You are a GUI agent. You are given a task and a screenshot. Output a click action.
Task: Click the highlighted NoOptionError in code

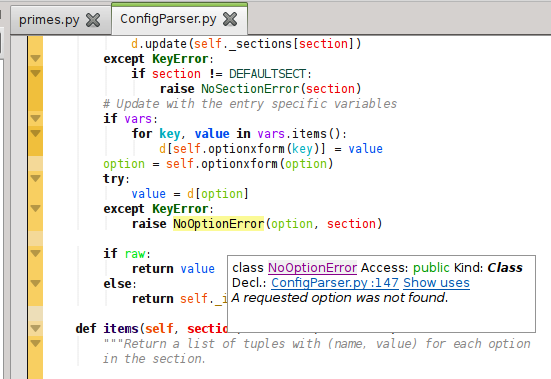pyautogui.click(x=218, y=224)
